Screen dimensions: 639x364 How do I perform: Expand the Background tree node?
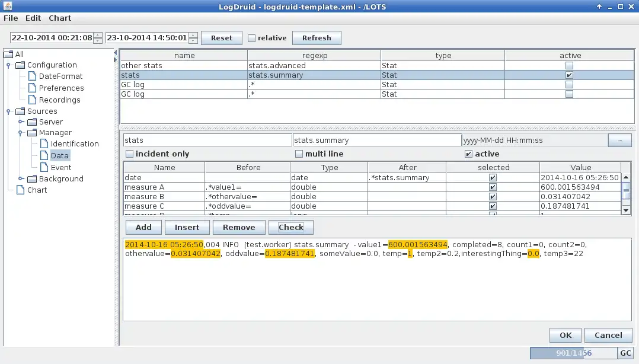(20, 178)
